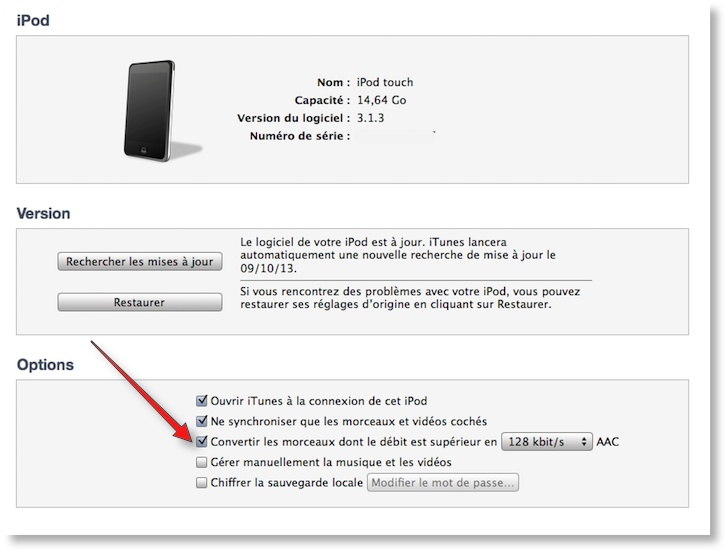This screenshot has width=727, height=553.
Task: Click the Version section heading
Action: (43, 213)
